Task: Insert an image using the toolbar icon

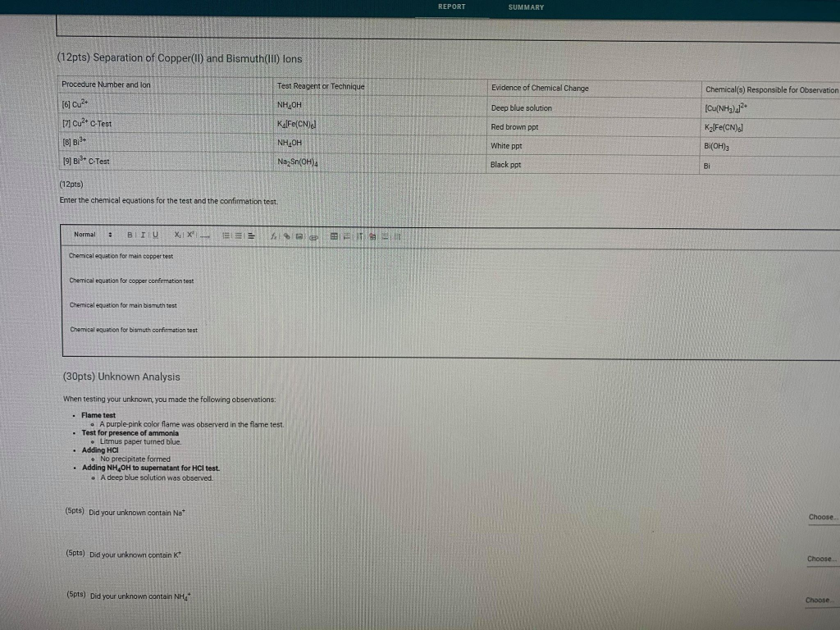Action: click(x=298, y=236)
